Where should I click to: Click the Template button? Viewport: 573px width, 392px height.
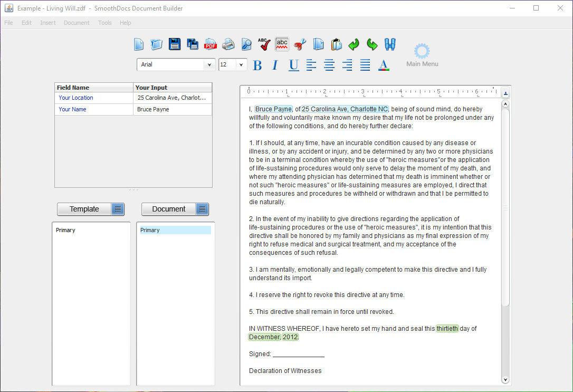(x=84, y=209)
